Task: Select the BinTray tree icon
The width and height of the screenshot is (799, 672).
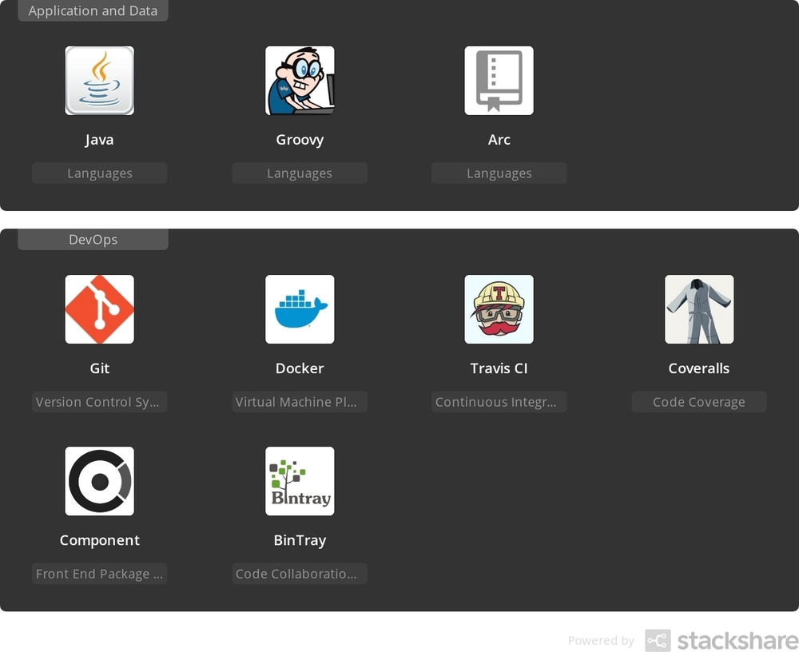Action: click(x=300, y=481)
